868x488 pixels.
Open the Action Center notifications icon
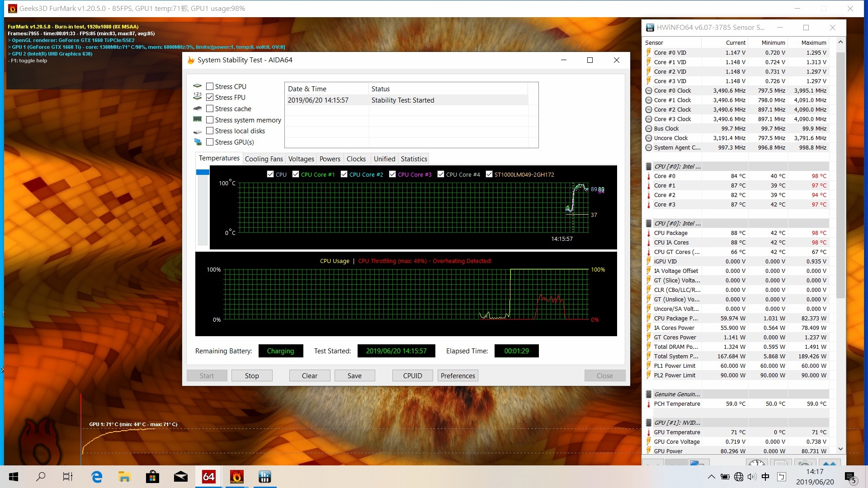(x=850, y=477)
